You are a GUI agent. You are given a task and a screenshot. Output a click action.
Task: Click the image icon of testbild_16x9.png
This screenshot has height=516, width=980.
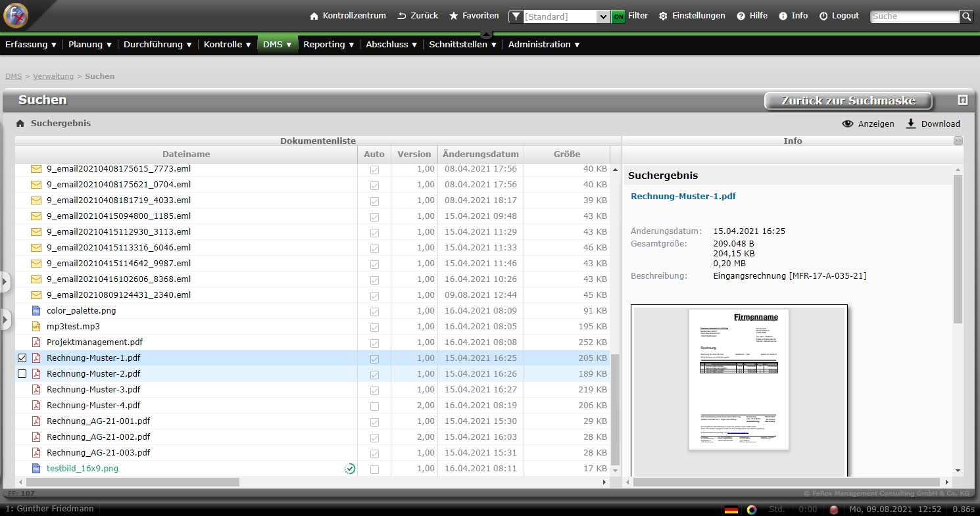[x=36, y=469]
